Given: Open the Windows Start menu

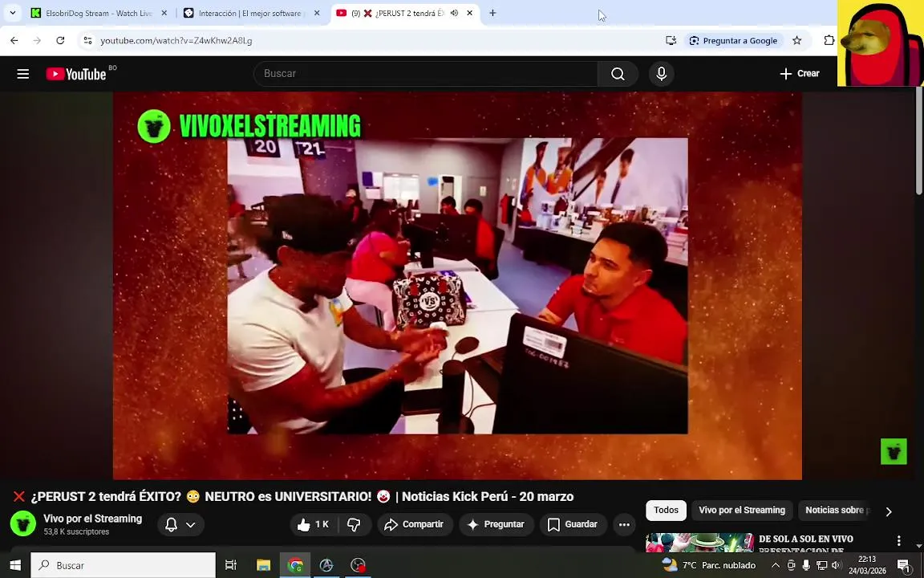Looking at the screenshot, I should 15,565.
